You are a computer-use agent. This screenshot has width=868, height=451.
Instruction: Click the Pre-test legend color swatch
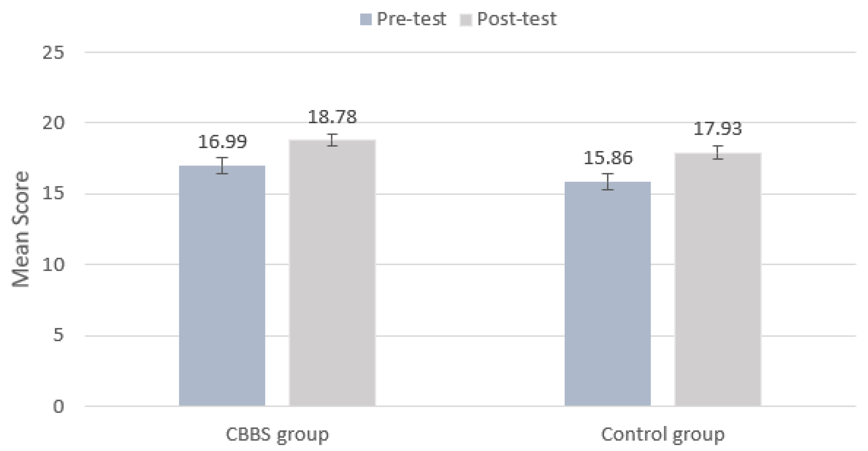coord(366,19)
